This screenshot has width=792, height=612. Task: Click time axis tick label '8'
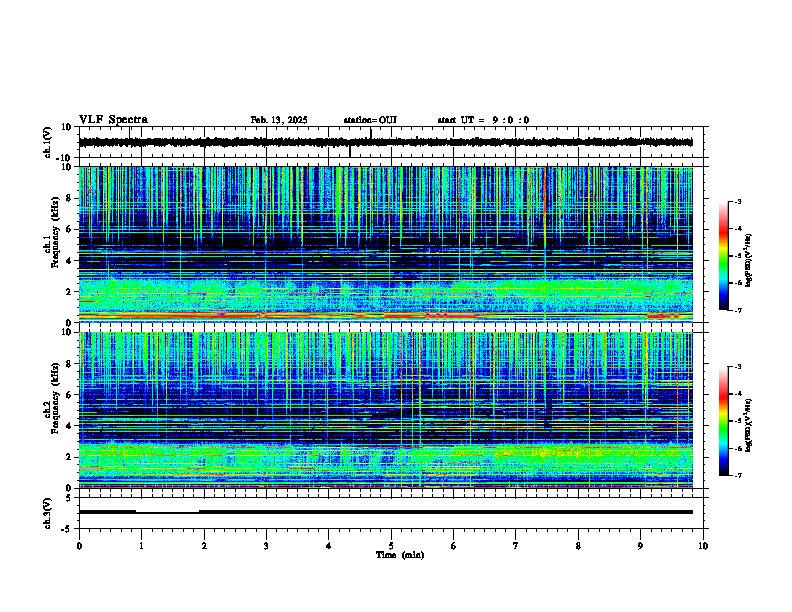click(x=578, y=546)
